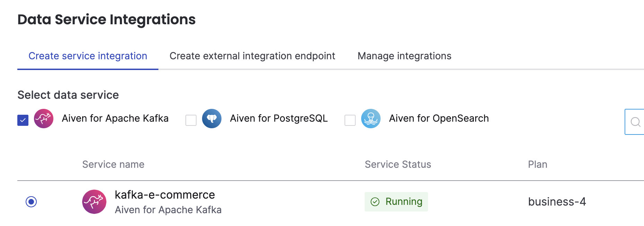Check the Aiven for PostgreSQL checkbox
644x226 pixels.
191,120
